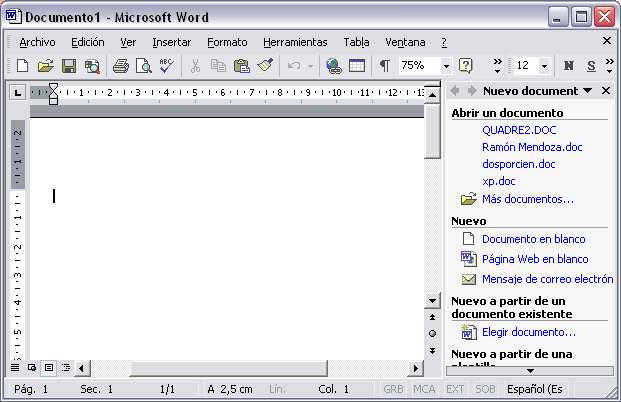
Task: Open the font size 12 dropdown
Action: 545,66
